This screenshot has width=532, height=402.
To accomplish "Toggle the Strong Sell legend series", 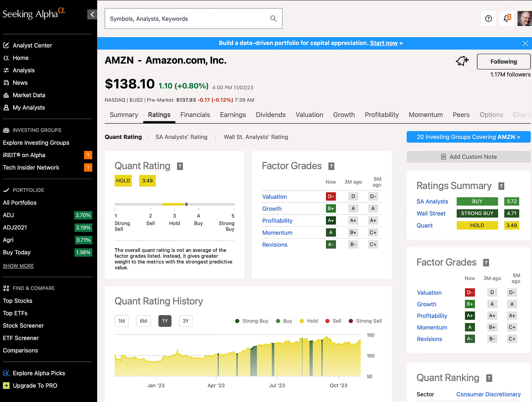I will click(365, 321).
